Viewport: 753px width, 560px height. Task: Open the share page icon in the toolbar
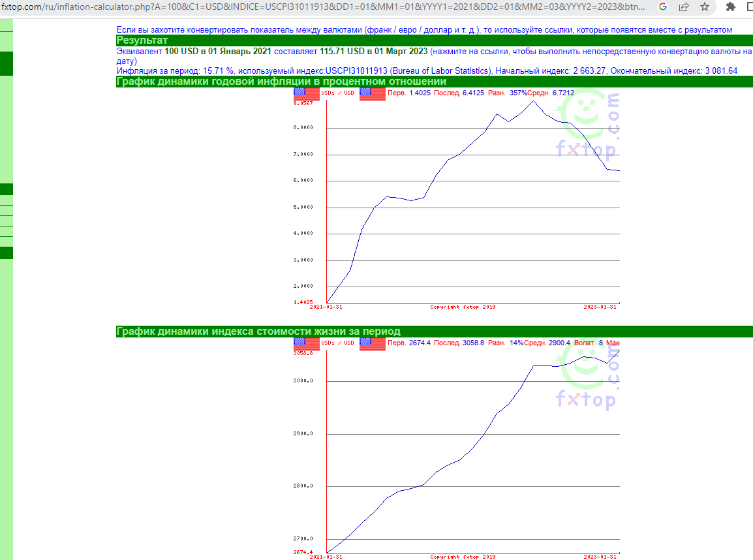684,7
